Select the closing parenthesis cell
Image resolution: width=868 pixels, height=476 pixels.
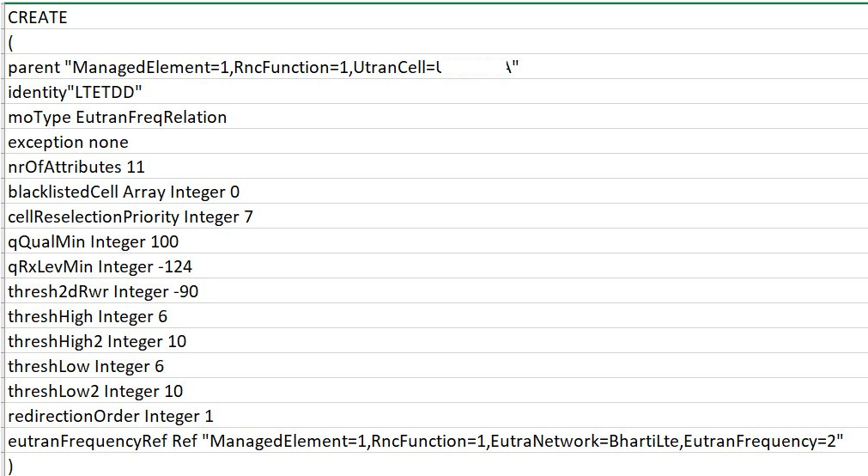coord(436,465)
